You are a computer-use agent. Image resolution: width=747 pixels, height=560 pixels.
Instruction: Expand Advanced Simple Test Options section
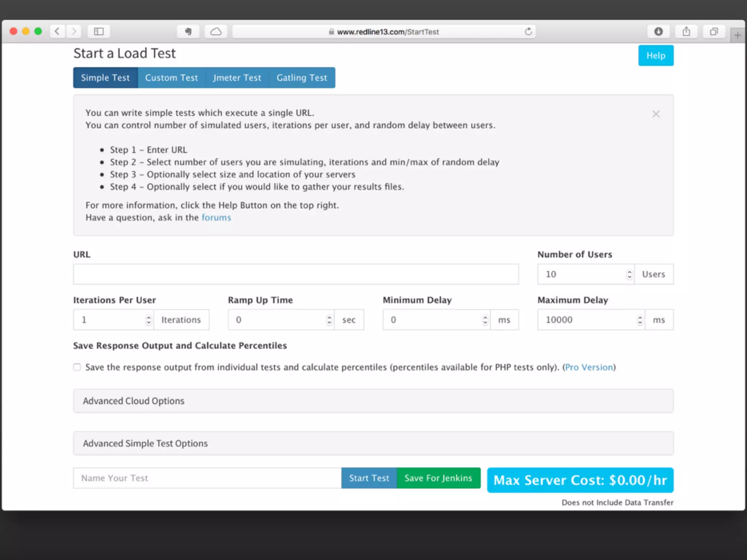(x=145, y=443)
